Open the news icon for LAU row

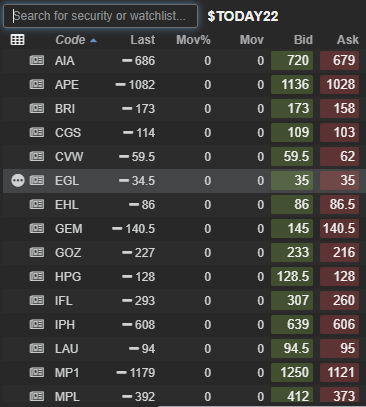(37, 348)
